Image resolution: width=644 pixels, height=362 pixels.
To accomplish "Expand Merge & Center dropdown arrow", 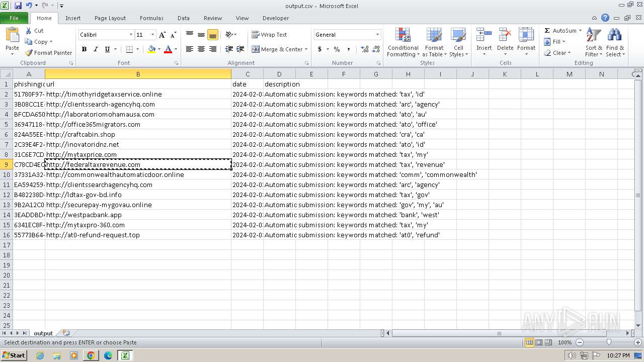I will point(306,49).
